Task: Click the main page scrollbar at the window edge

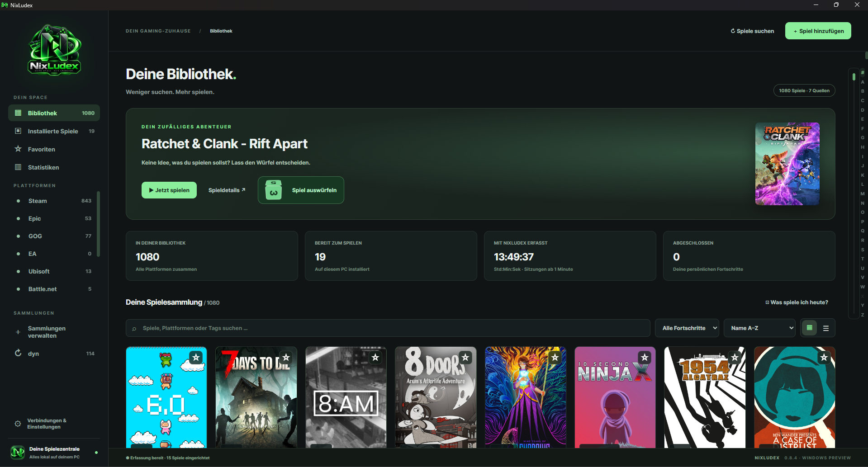Action: (x=867, y=55)
